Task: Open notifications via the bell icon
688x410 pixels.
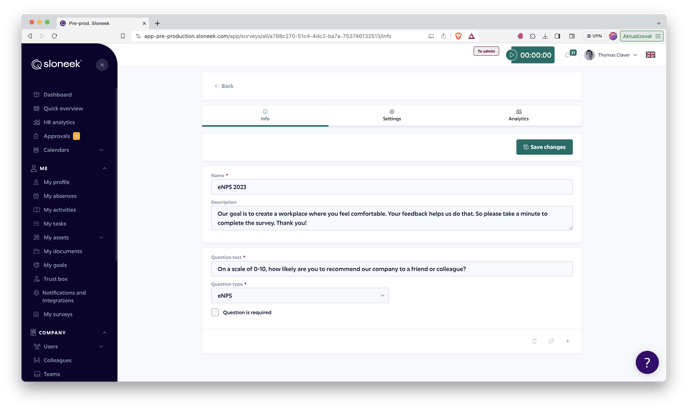Action: coord(567,55)
